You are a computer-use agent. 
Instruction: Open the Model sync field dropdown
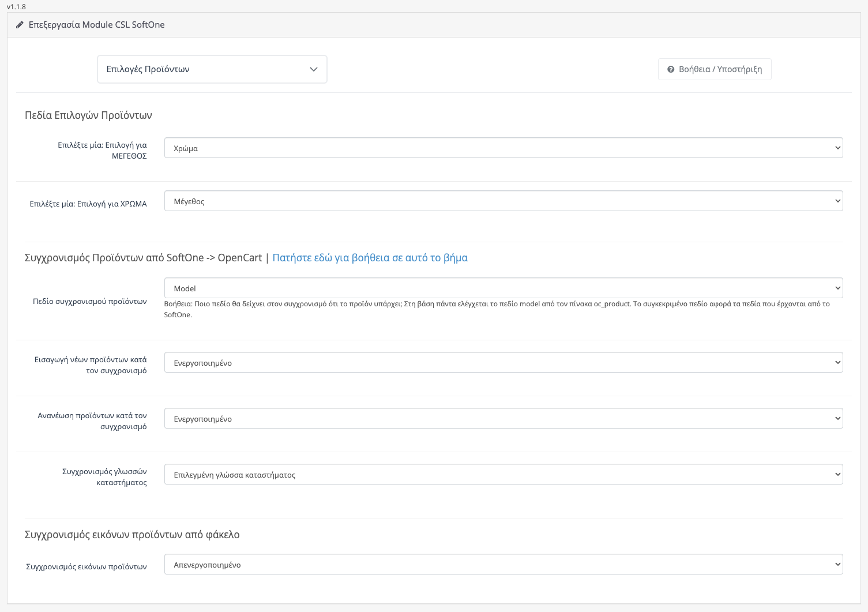[503, 288]
